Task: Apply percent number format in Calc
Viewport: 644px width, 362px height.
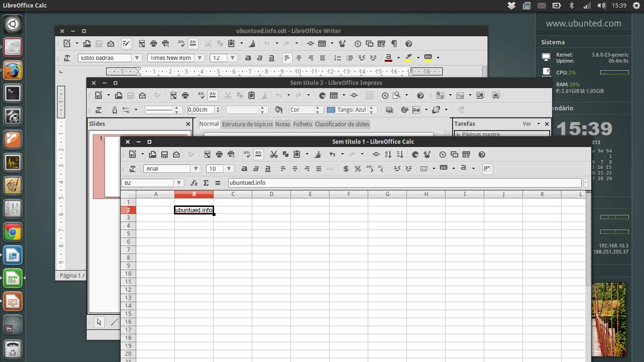Action: coord(358,169)
